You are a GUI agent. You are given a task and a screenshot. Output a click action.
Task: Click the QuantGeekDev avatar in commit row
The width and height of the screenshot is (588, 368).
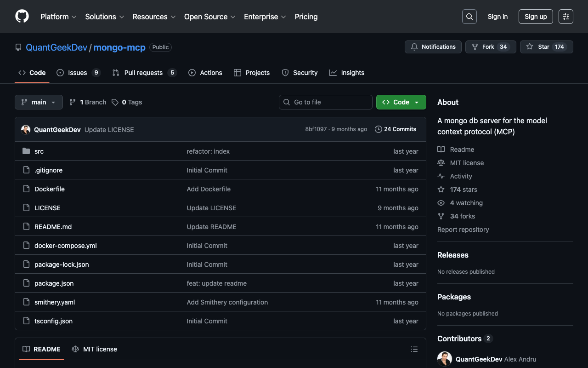coord(26,130)
